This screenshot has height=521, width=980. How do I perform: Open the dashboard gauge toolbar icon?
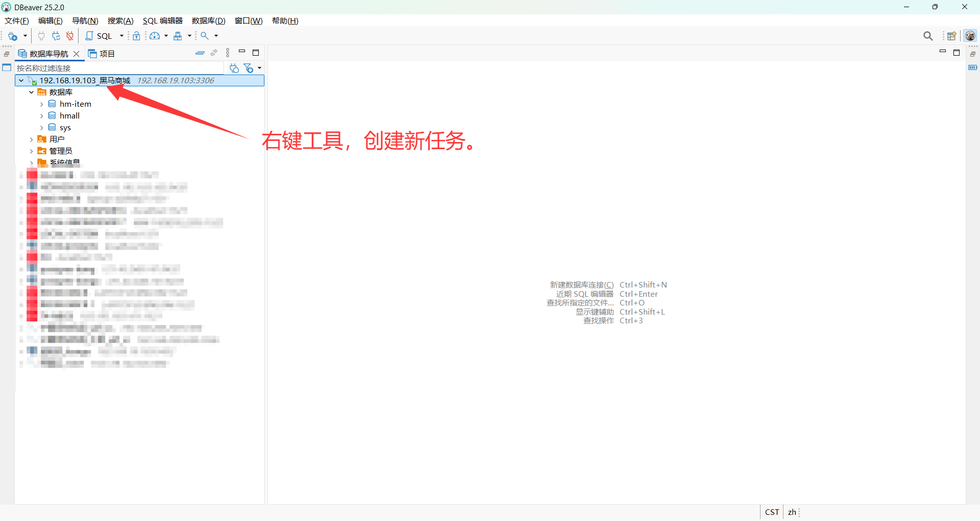click(x=155, y=36)
